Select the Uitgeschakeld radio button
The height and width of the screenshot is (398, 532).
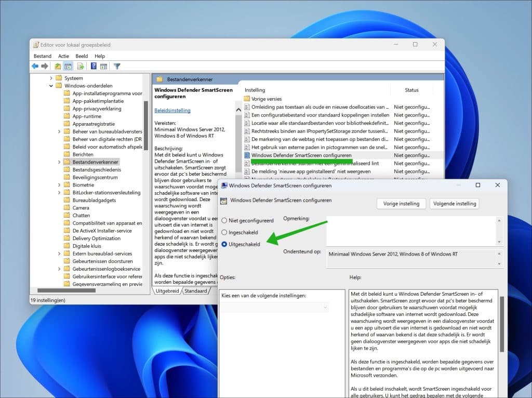[223, 244]
